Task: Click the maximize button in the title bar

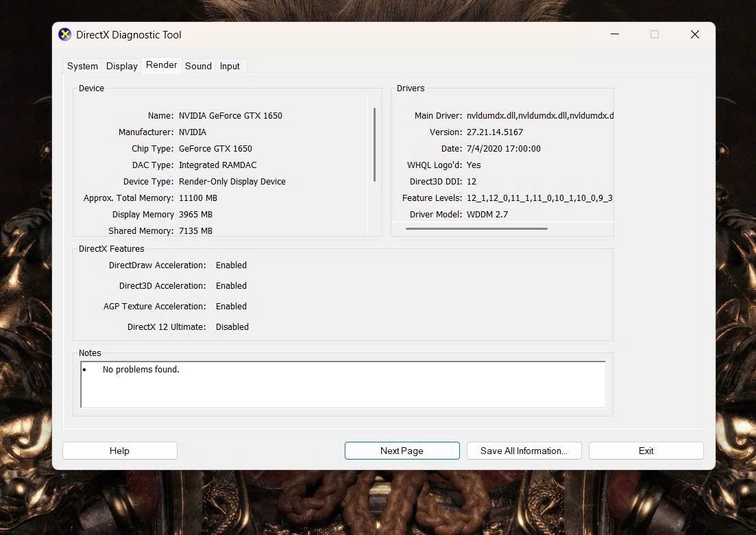Action: (655, 34)
